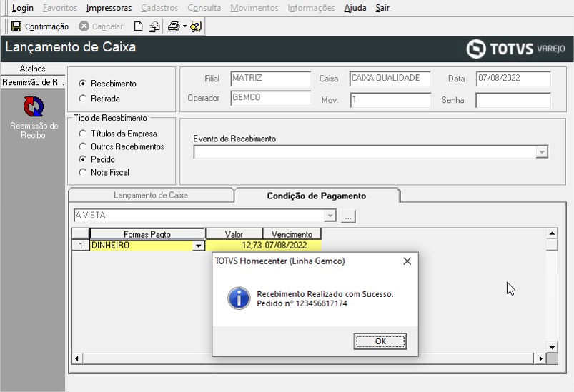Image resolution: width=574 pixels, height=392 pixels.
Task: Open the Favoritos menu
Action: pyautogui.click(x=60, y=8)
